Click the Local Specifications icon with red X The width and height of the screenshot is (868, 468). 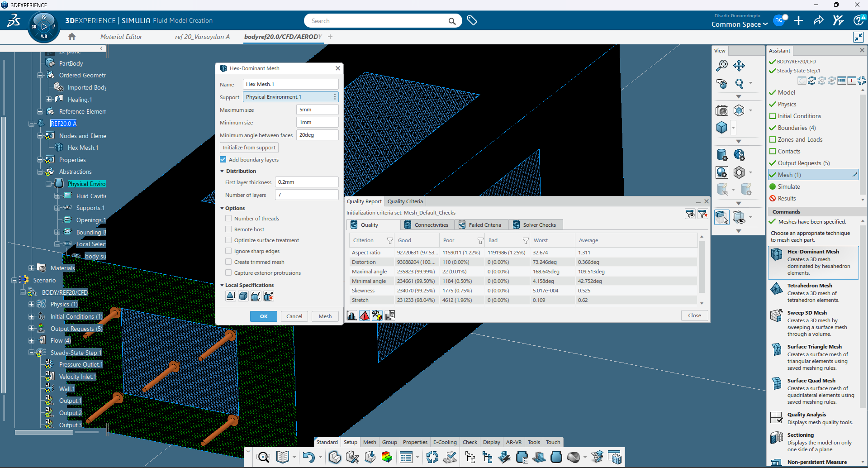268,296
